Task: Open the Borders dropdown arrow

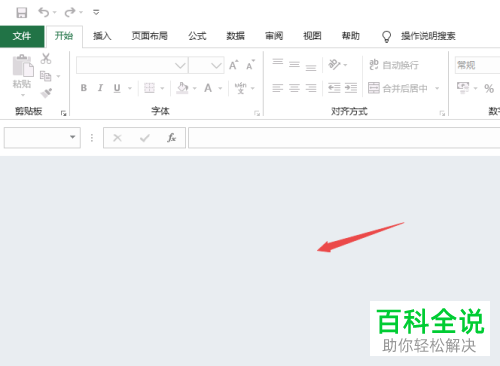Action: pos(162,88)
